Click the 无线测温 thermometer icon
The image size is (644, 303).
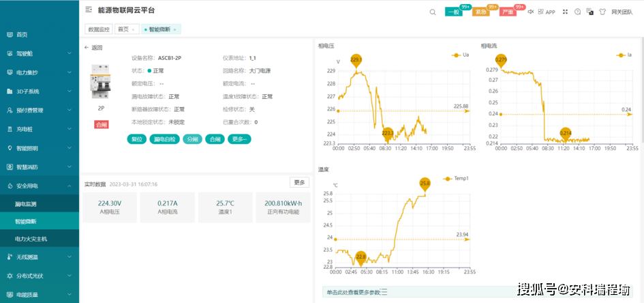[10, 257]
